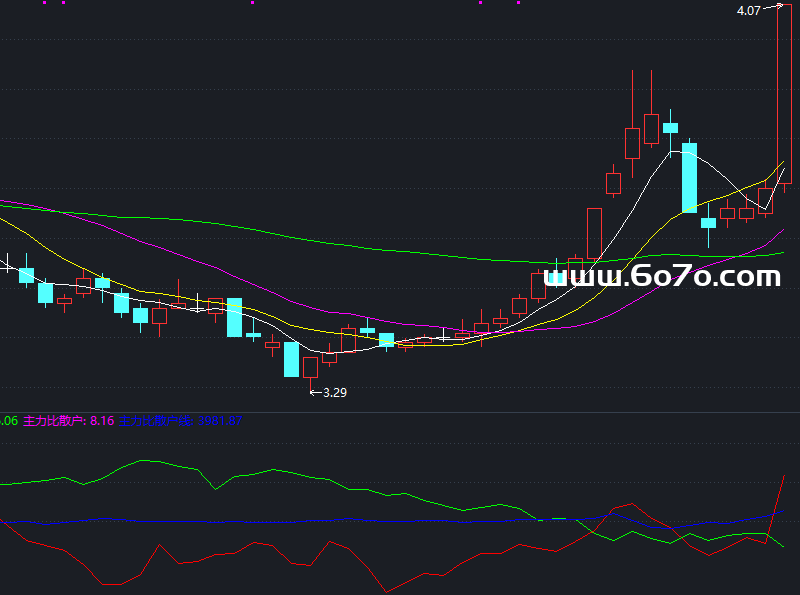The width and height of the screenshot is (800, 595).
Task: Click the red indicator line's lowest trough
Action: pyautogui.click(x=387, y=592)
